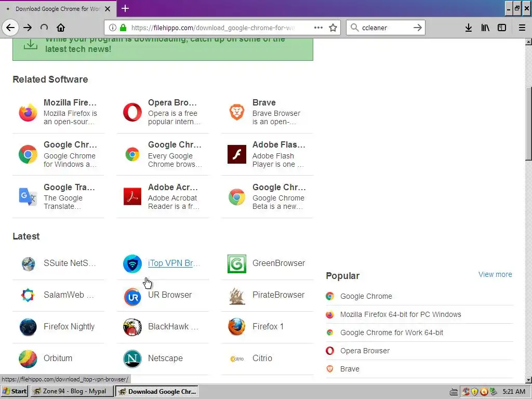Click the iTop VPN Browser shield icon
Screen dimensions: 532x399
tap(132, 263)
